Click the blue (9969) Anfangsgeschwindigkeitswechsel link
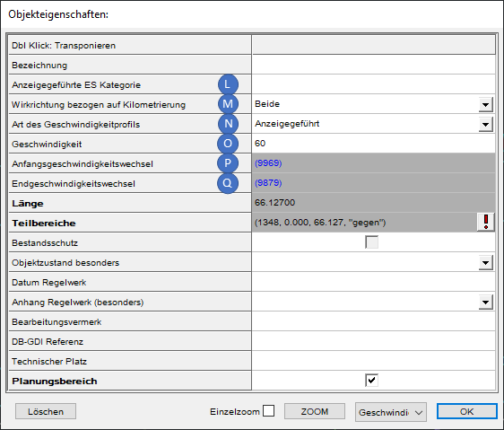Image resolution: width=504 pixels, height=430 pixels. click(268, 163)
